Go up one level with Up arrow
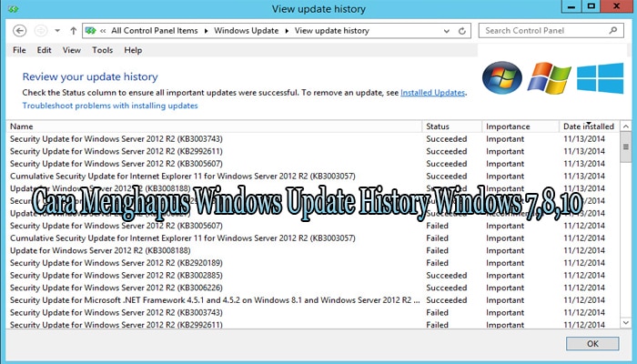 (73, 30)
